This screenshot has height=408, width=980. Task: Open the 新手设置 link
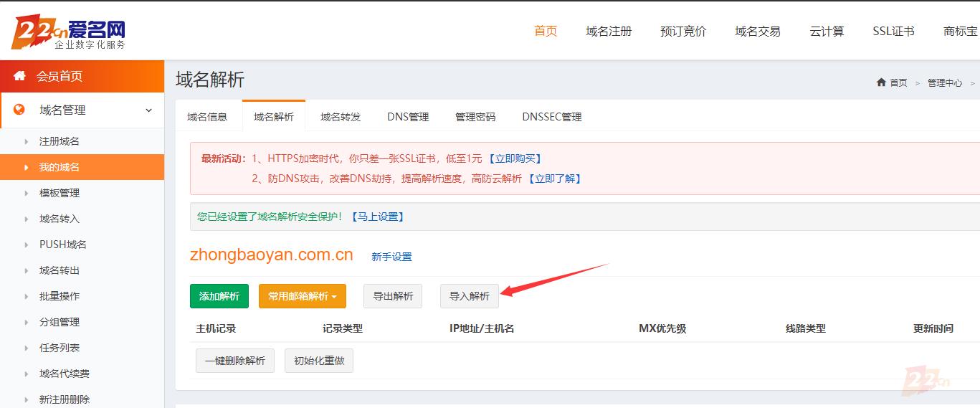(391, 257)
